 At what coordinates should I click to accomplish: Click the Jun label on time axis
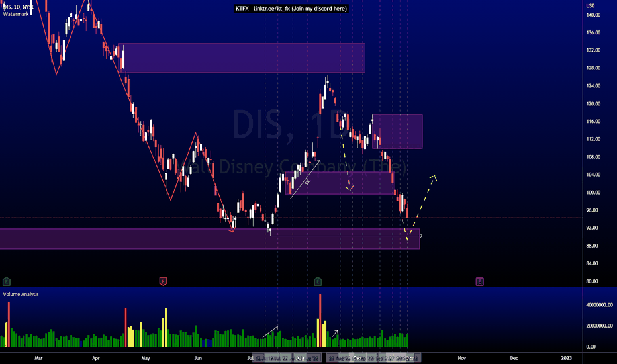tap(198, 358)
